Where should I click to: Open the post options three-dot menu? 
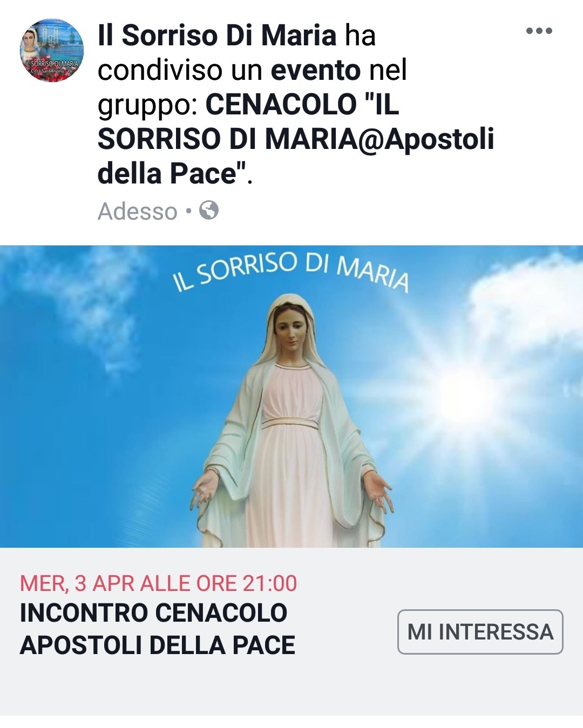pos(539,31)
